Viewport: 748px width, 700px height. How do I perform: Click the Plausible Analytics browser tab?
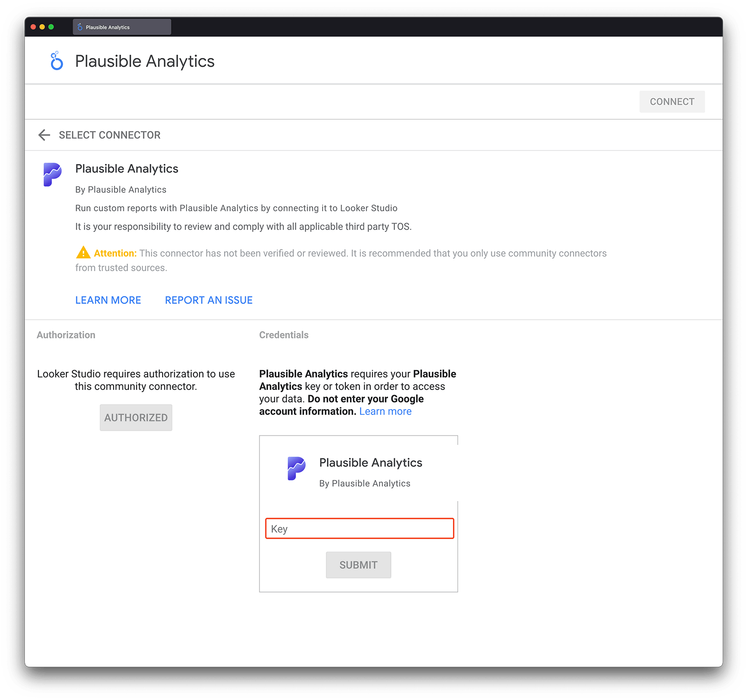[122, 27]
